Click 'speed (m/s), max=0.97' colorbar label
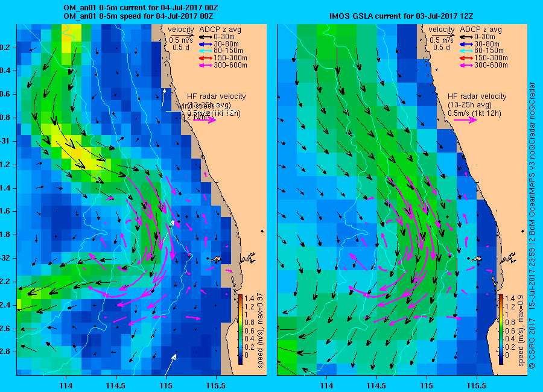The width and height of the screenshot is (543, 392). [x=261, y=330]
